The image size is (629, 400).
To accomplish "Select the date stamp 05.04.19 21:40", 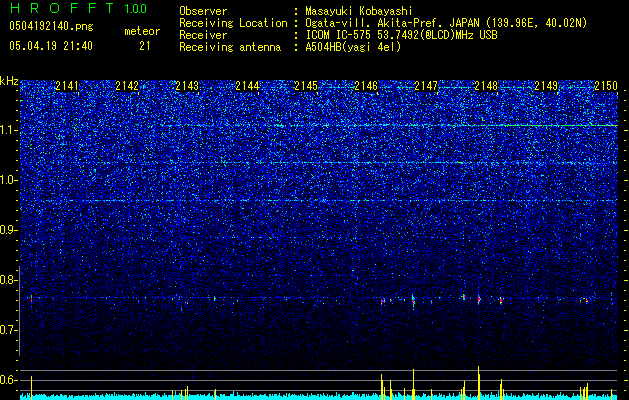I will click(51, 46).
